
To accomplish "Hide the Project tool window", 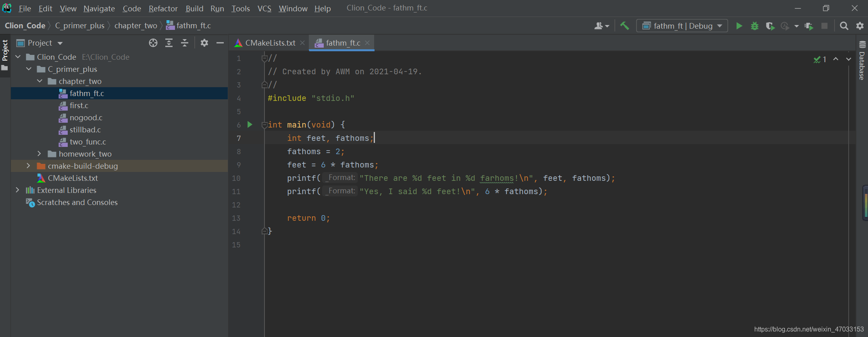I will 220,43.
